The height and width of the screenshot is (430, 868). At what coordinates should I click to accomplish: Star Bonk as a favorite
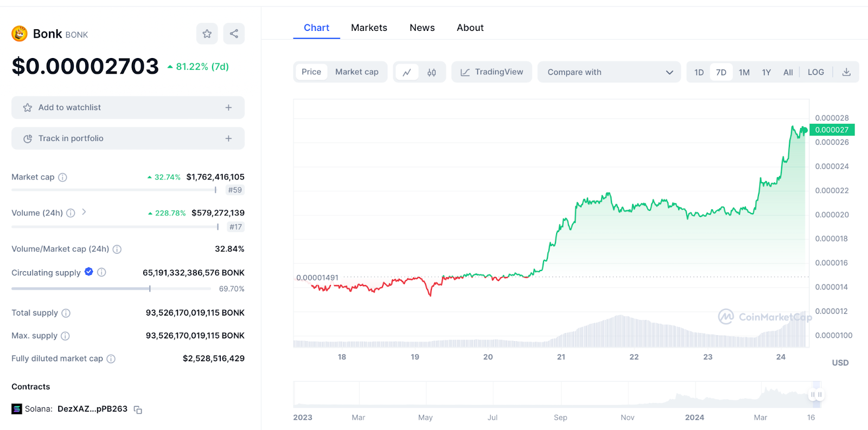click(x=207, y=34)
